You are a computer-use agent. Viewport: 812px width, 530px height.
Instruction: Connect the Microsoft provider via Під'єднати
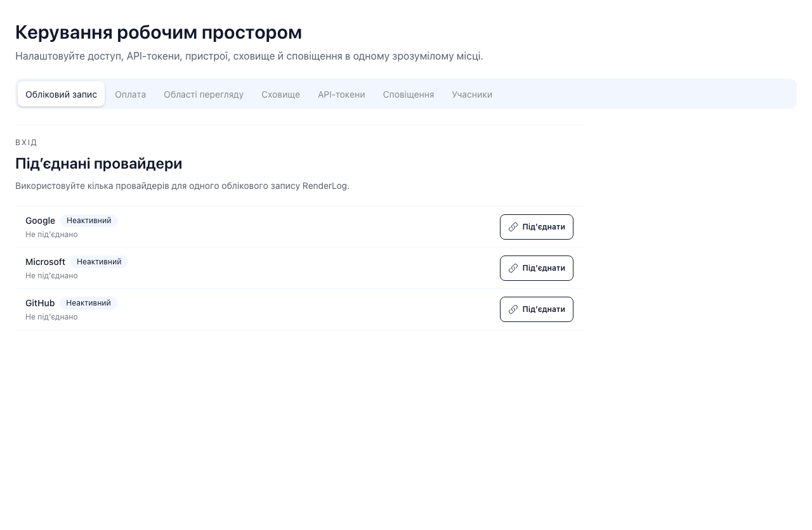coord(537,268)
